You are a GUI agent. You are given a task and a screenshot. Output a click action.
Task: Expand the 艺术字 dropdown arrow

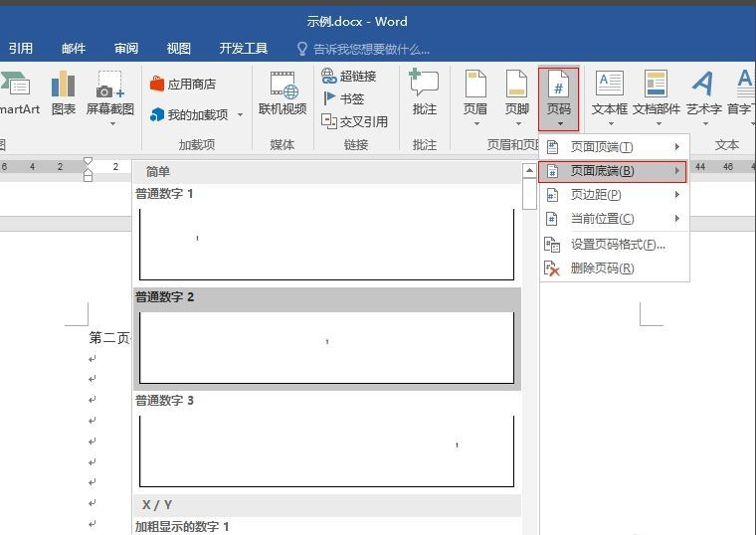(705, 124)
